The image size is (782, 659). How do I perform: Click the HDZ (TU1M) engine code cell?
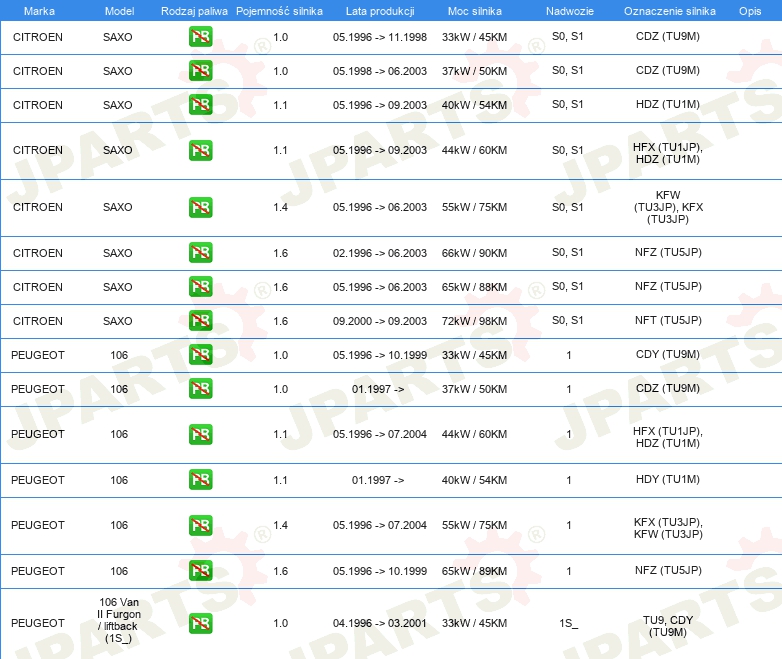tap(668, 104)
